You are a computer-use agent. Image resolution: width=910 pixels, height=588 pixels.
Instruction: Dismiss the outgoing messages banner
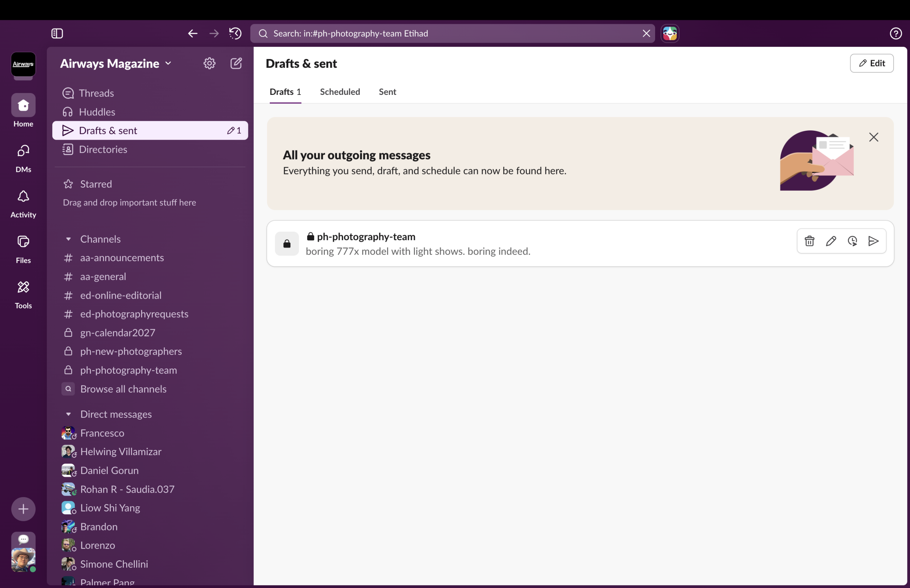[x=873, y=137]
